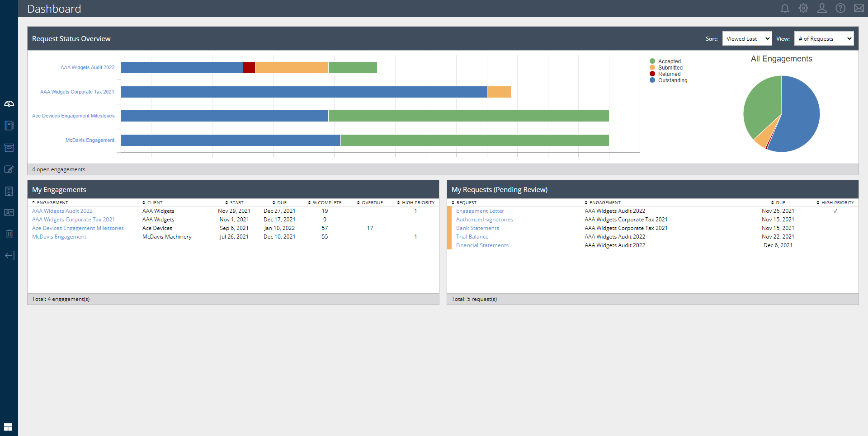Expand the Request column sort arrows
The width and height of the screenshot is (868, 436).
coord(453,202)
